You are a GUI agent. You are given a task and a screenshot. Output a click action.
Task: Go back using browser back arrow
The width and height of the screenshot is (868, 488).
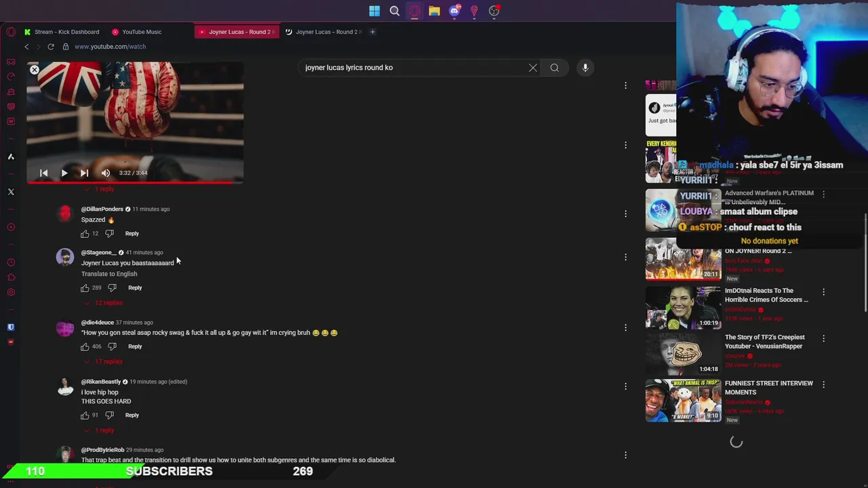[x=26, y=47]
